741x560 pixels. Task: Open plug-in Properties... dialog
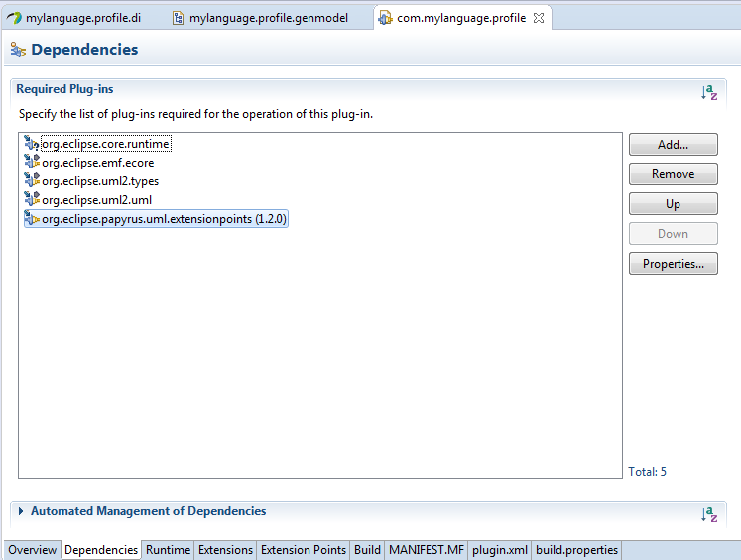click(x=673, y=263)
